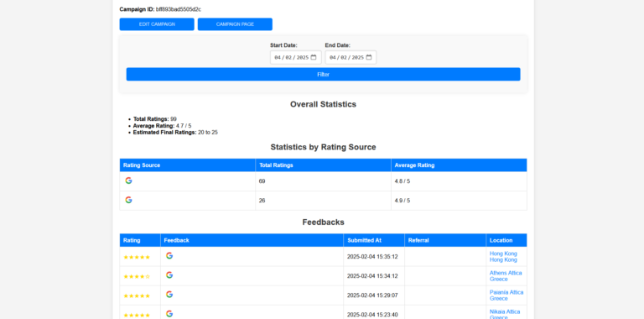This screenshot has height=319, width=644.
Task: Click the Total Ratings column header
Action: pyautogui.click(x=323, y=165)
